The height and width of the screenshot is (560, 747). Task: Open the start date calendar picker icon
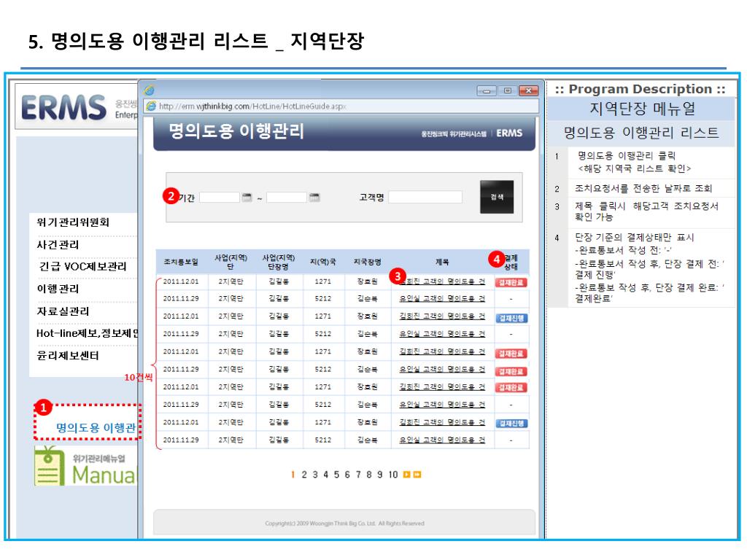pos(247,197)
